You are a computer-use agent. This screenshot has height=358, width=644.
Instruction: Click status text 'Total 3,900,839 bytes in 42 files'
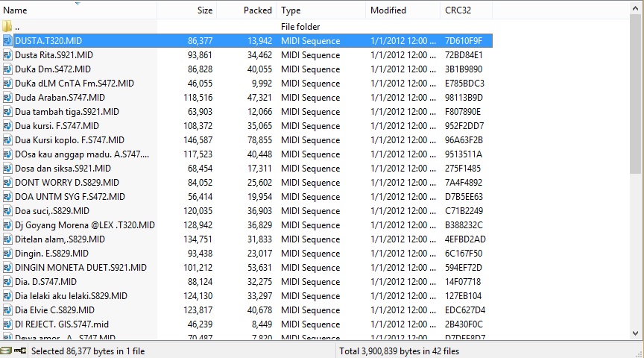click(399, 351)
